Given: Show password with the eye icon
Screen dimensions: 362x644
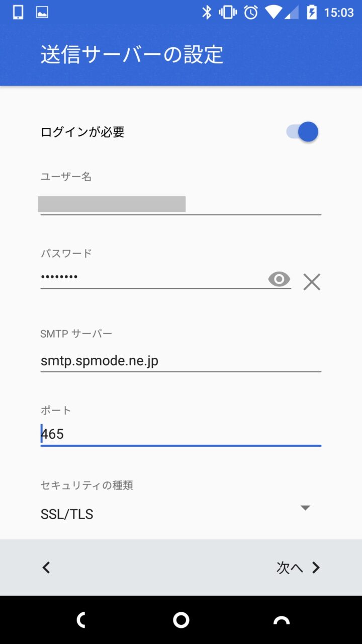Looking at the screenshot, I should coord(279,279).
